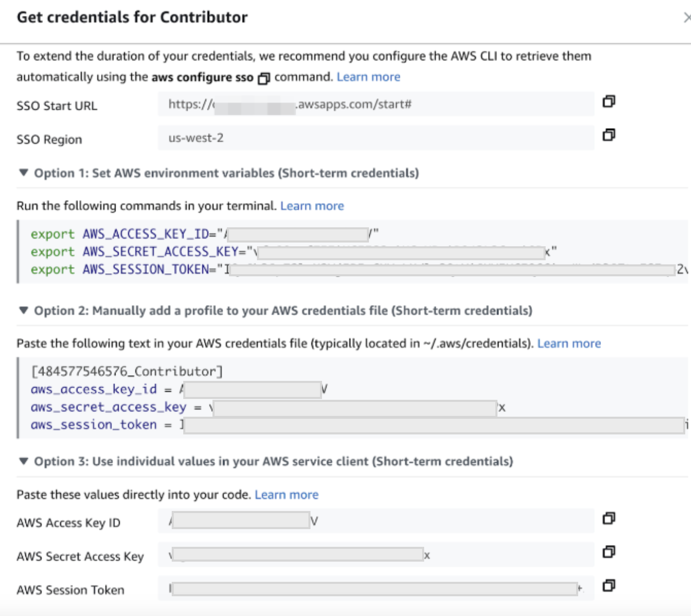This screenshot has height=616, width=691.
Task: Close the Get credentials dialog
Action: (x=687, y=18)
